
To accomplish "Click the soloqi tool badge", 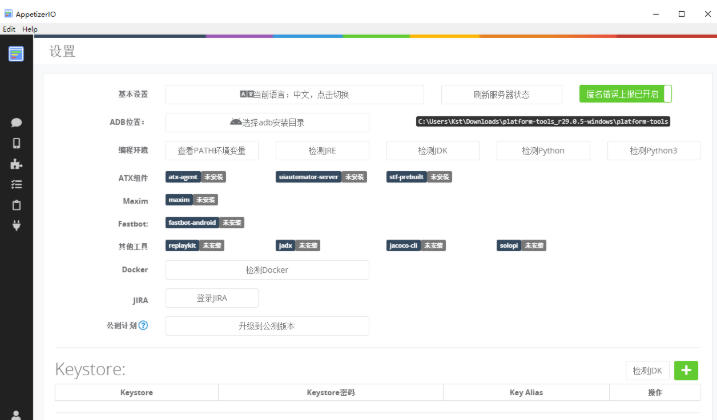I will tap(521, 246).
